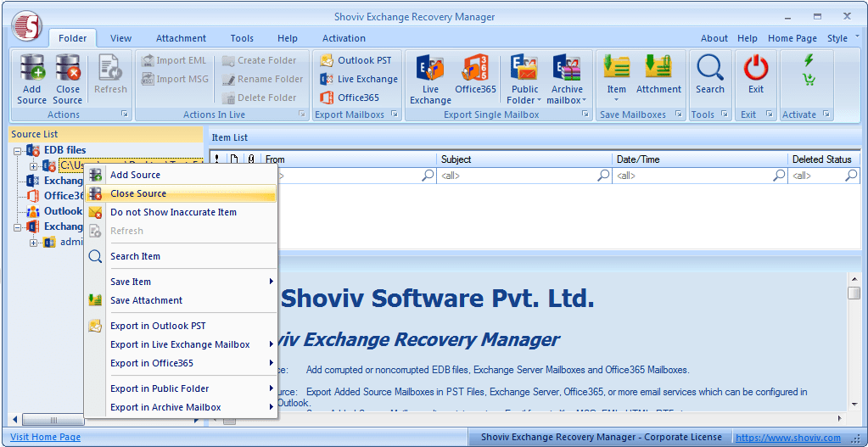This screenshot has height=447, width=868.
Task: Open the Folder ribbon tab
Action: click(x=72, y=38)
